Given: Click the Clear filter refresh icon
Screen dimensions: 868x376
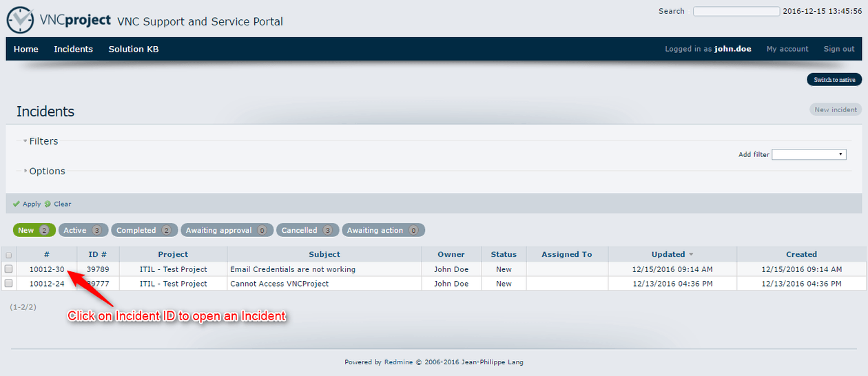Looking at the screenshot, I should (x=48, y=204).
